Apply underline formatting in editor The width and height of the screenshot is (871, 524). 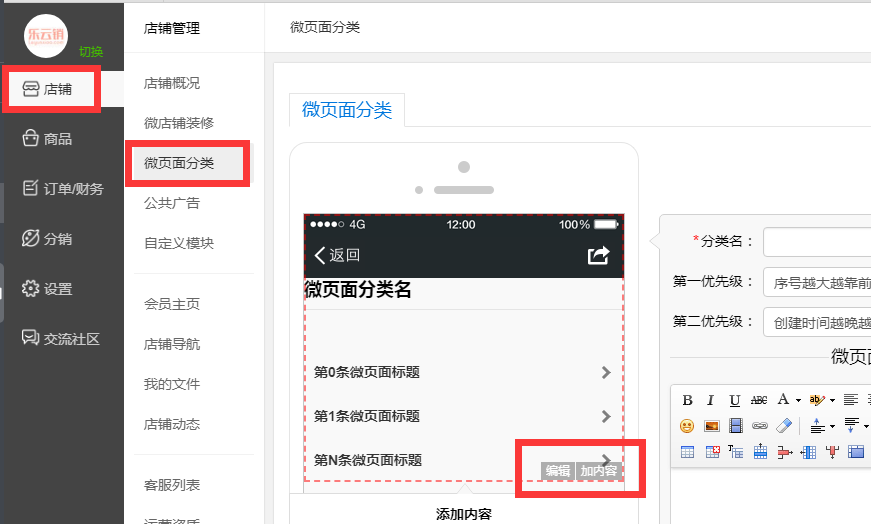[x=735, y=399]
